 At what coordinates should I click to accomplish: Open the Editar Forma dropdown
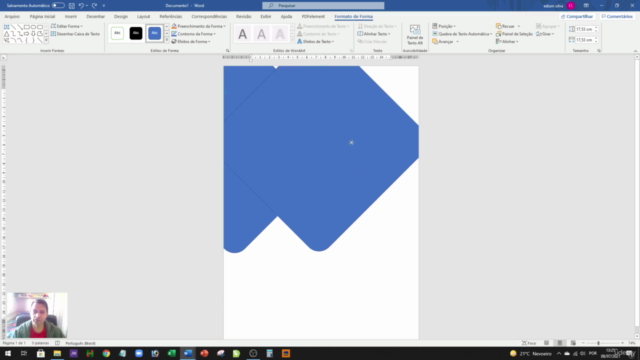pyautogui.click(x=67, y=26)
